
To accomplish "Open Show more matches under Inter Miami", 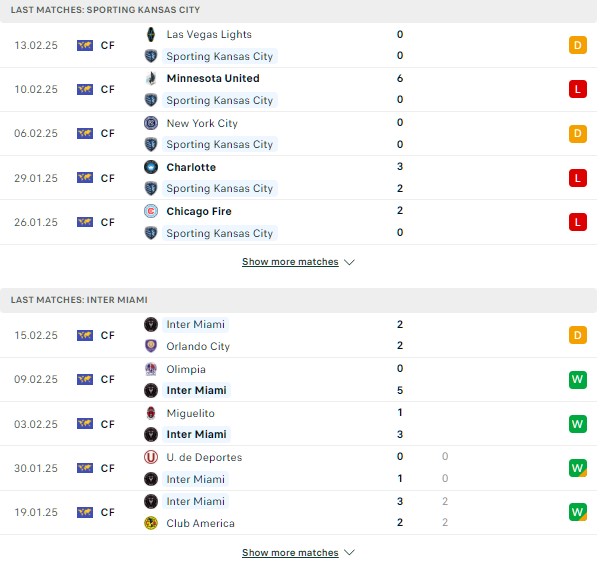I will (290, 553).
